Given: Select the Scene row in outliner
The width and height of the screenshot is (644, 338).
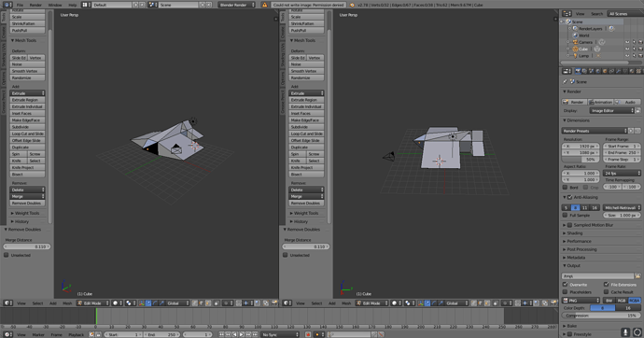Looking at the screenshot, I should [x=592, y=21].
